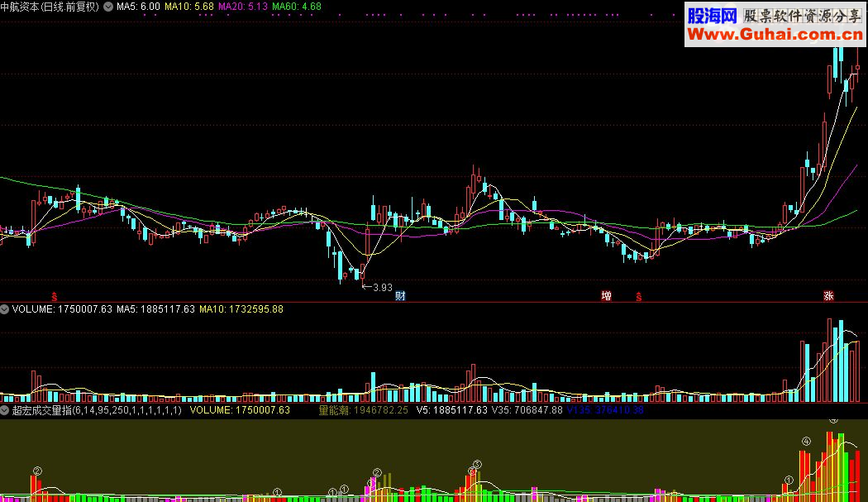Click the 涨 marker icon
Viewport: 868px width, 502px height.
(x=828, y=296)
